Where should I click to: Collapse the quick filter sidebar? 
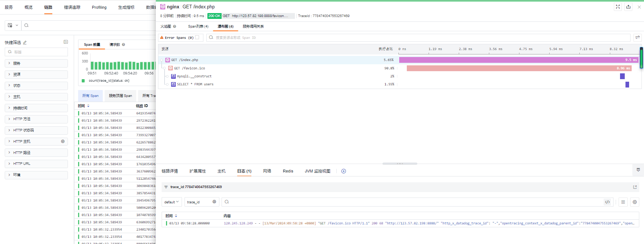click(66, 42)
